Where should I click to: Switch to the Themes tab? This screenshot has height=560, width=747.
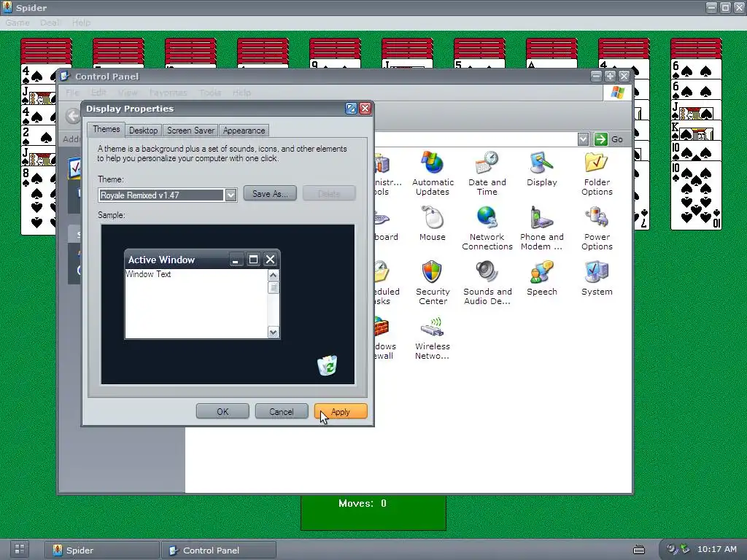coord(107,130)
